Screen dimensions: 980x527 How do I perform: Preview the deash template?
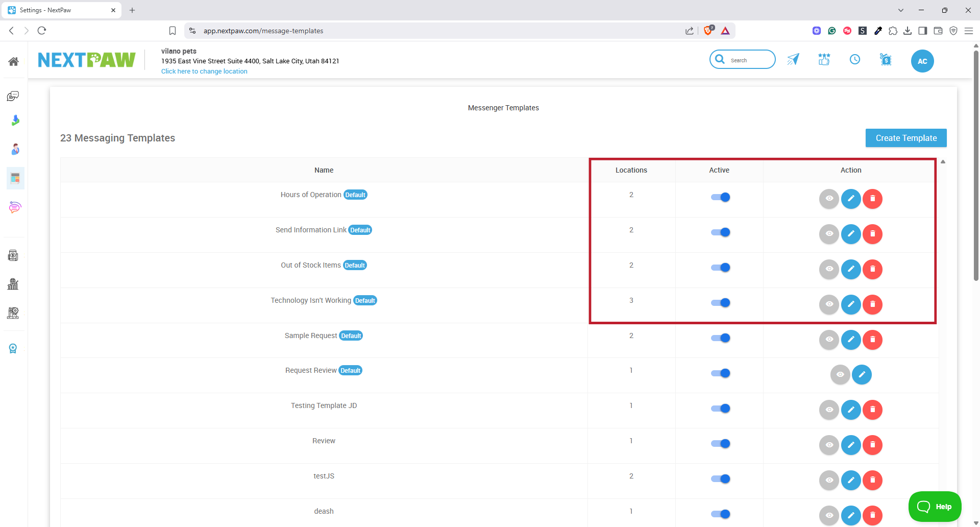829,515
